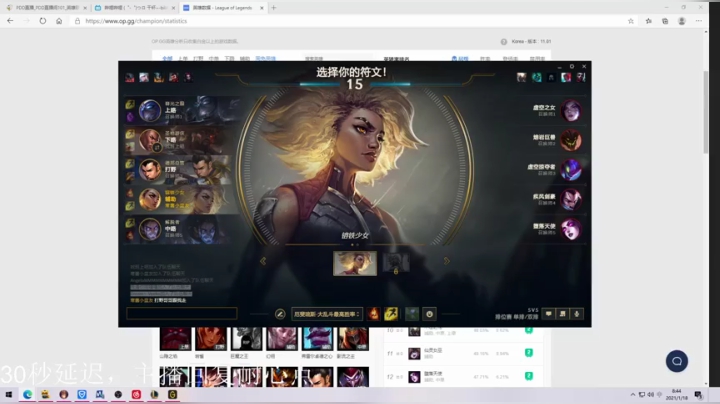The width and height of the screenshot is (720, 404).
Task: Select the locked second skin thumbnail
Action: [396, 263]
